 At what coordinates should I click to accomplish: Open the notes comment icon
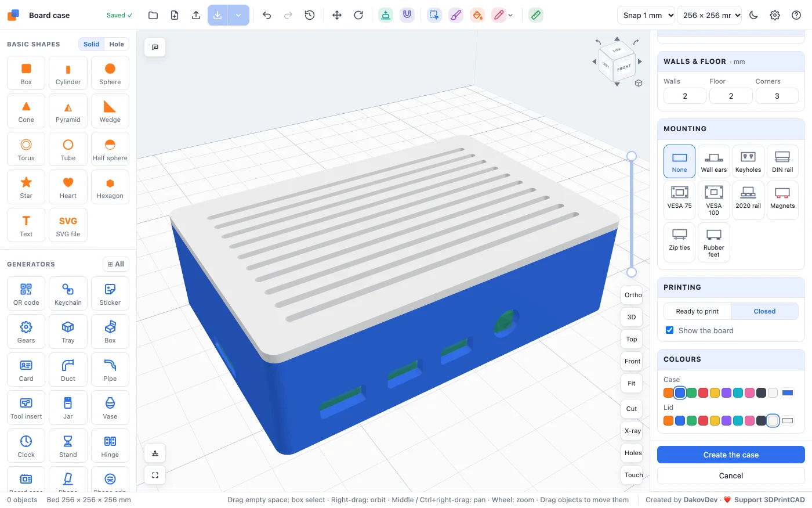[x=155, y=47]
